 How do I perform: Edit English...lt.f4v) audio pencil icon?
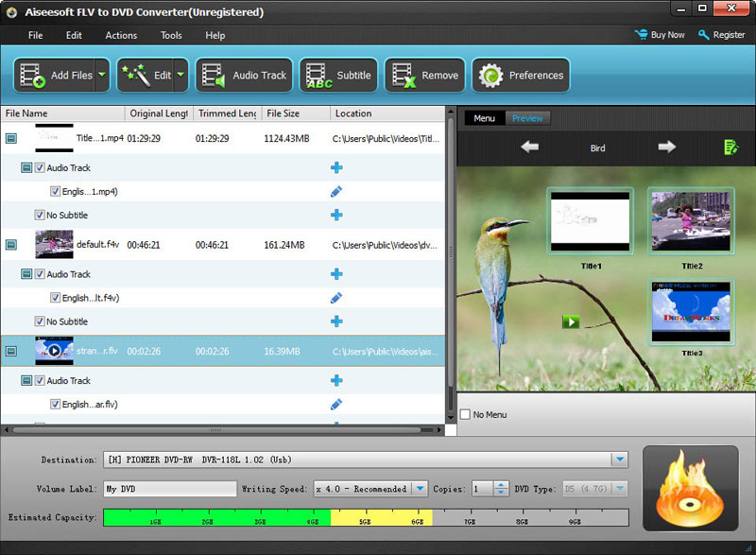(336, 298)
